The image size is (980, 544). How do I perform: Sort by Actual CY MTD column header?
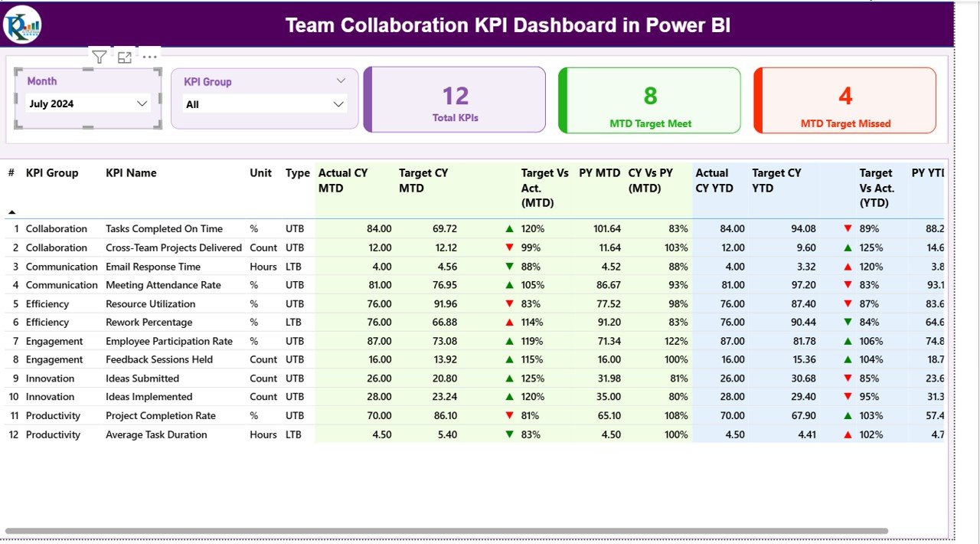pos(343,180)
